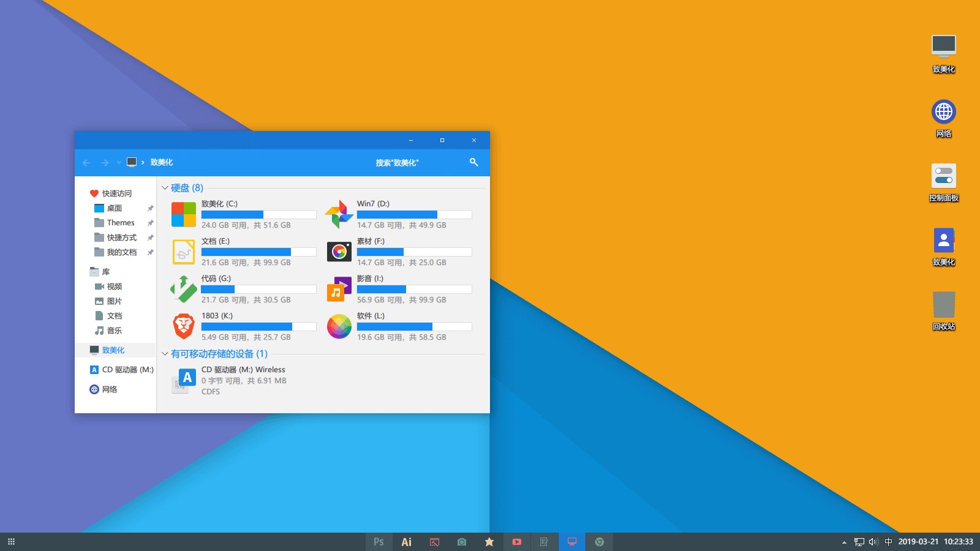Open the 素材 (F:) camera drive icon
The height and width of the screenshot is (551, 980).
point(339,252)
